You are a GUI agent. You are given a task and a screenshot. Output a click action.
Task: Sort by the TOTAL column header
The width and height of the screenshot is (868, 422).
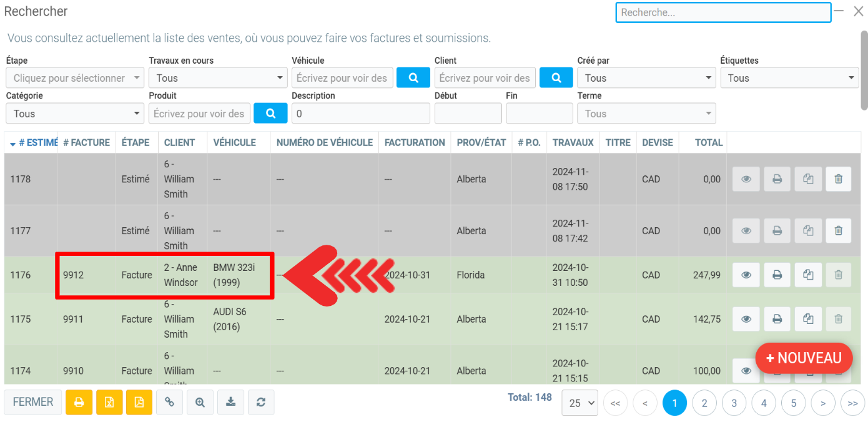709,142
